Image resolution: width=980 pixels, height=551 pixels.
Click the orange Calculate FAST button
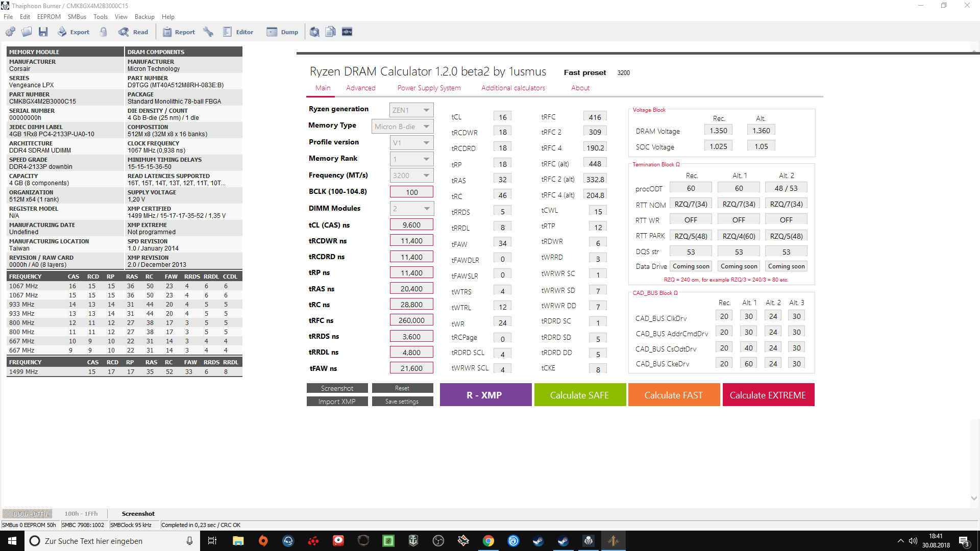click(674, 395)
